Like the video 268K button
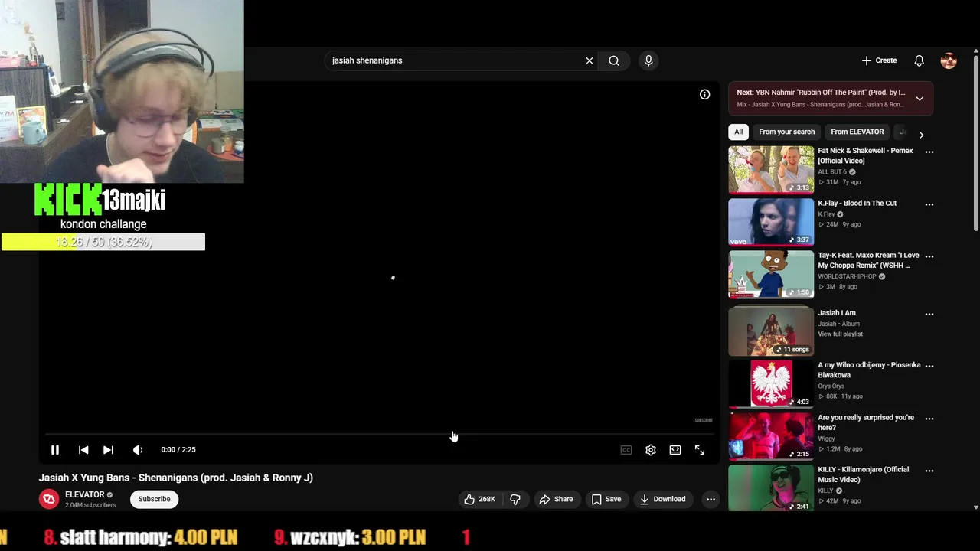Viewport: 980px width, 551px height. (x=480, y=500)
